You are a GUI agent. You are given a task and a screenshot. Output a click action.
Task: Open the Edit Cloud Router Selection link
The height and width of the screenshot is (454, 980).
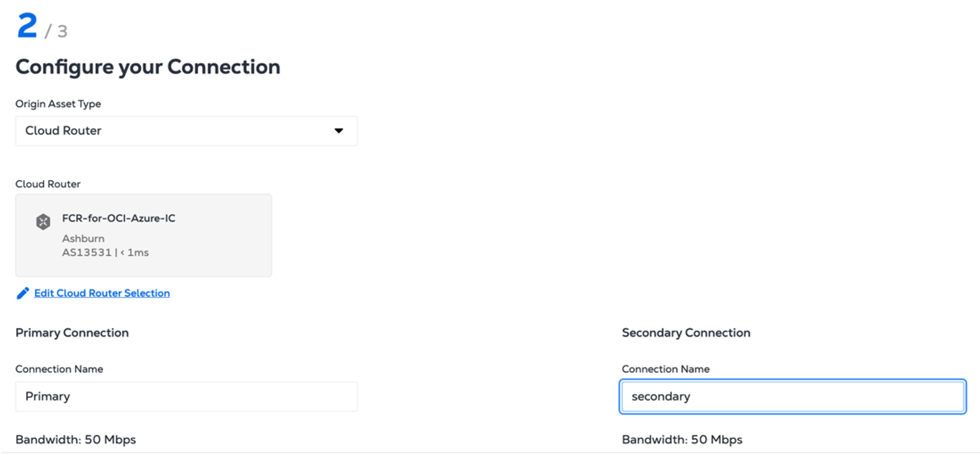102,293
